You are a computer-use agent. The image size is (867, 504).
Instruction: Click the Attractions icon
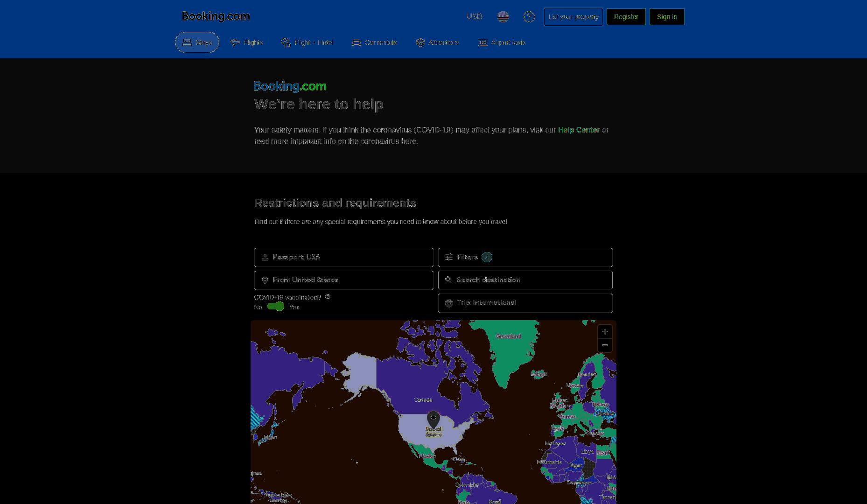click(x=420, y=42)
